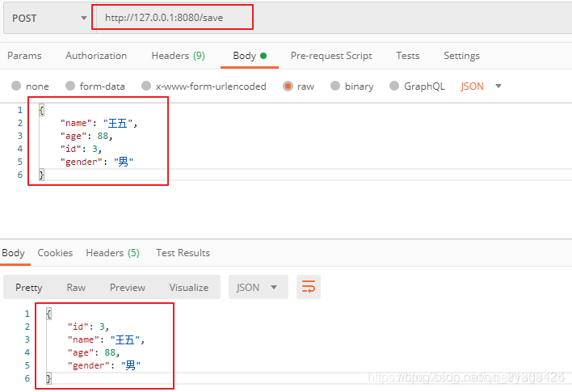Image resolution: width=572 pixels, height=392 pixels.
Task: Click request line "gender": "男" on line 5
Action: 97,162
